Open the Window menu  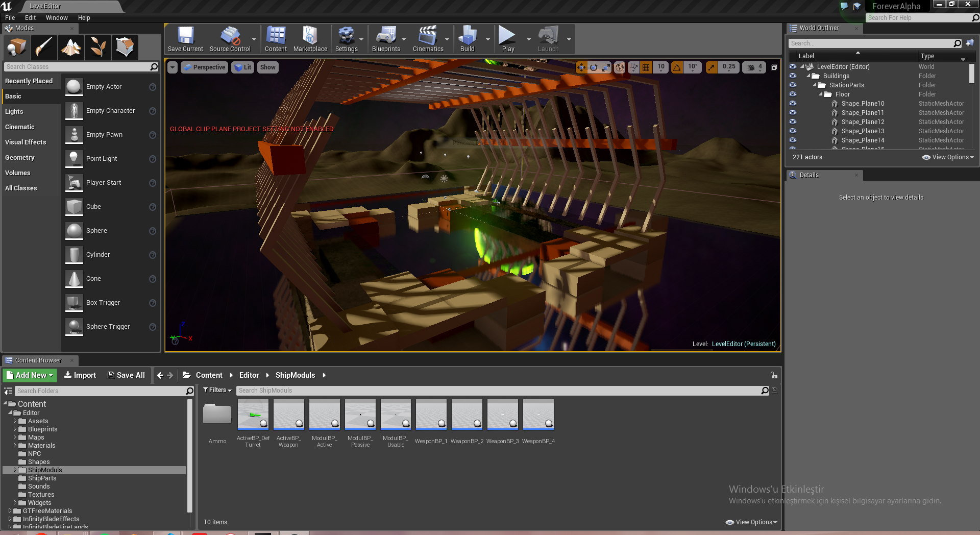[57, 18]
